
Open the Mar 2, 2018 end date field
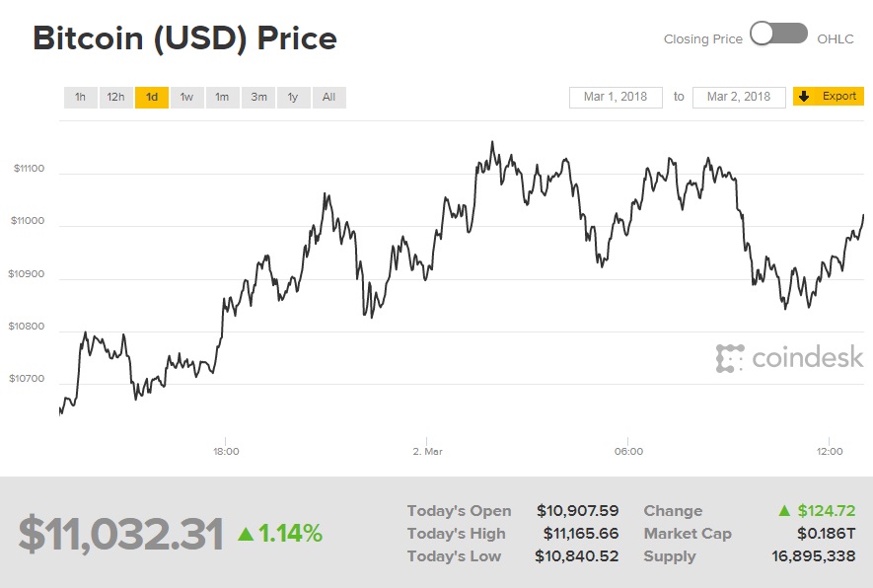point(739,97)
